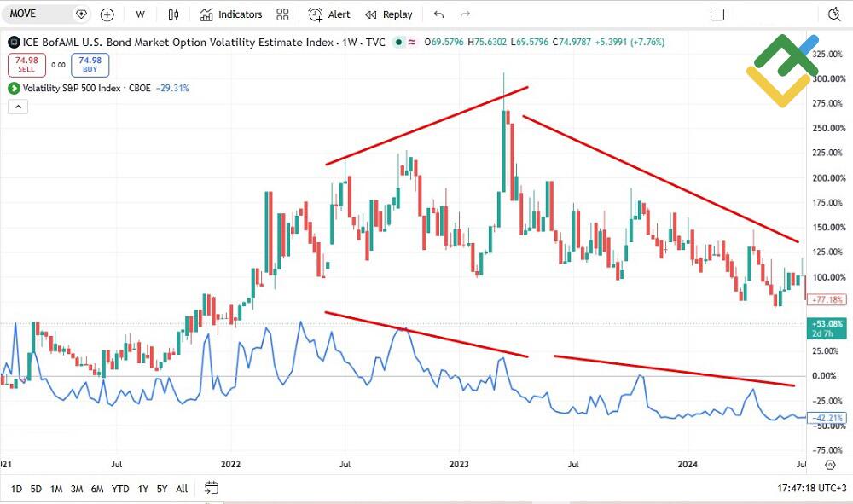Click the 300.00% price scale label

(x=828, y=78)
